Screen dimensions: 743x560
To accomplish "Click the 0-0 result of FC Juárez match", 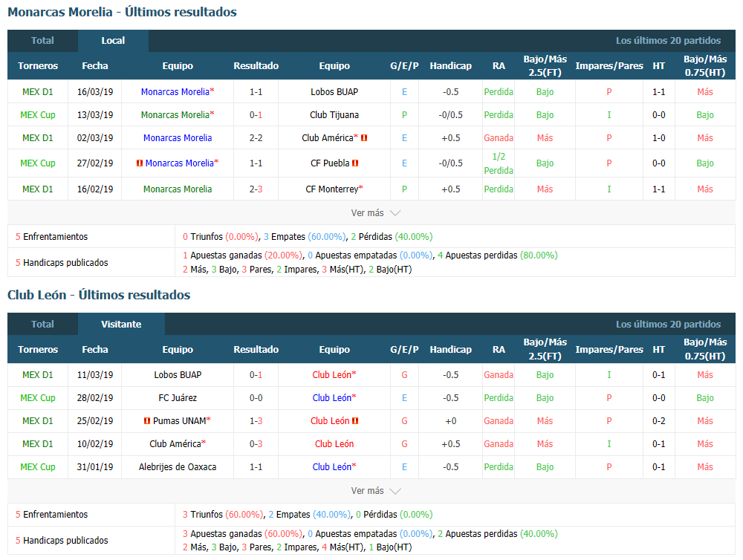I will coord(256,398).
